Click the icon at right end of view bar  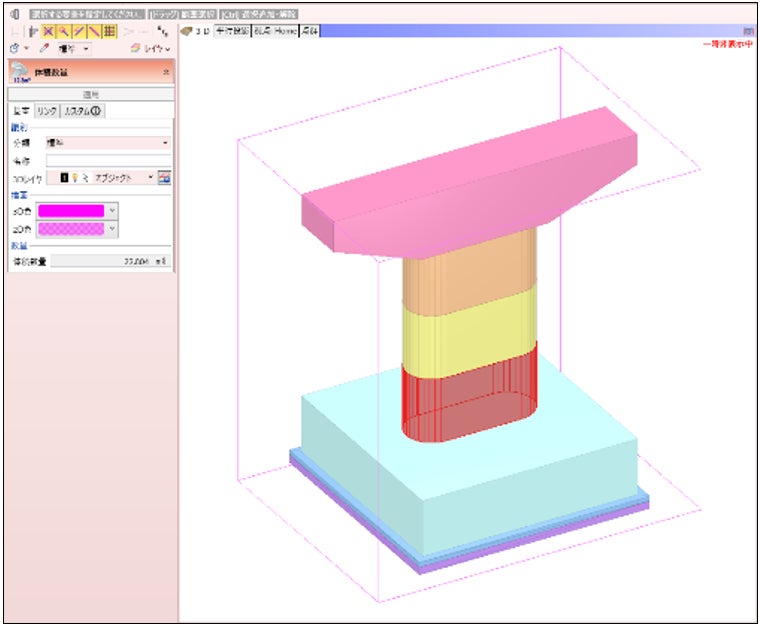[749, 32]
